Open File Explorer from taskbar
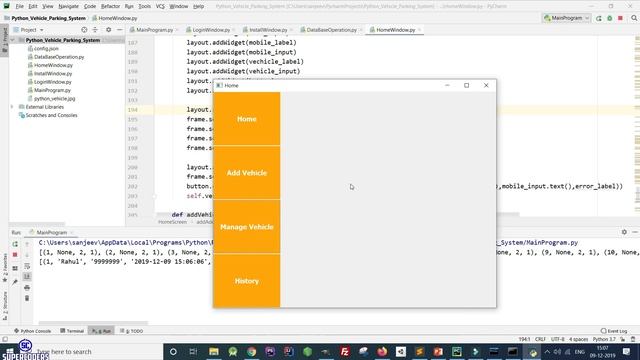Screen dimensions: 640x360 [213, 351]
